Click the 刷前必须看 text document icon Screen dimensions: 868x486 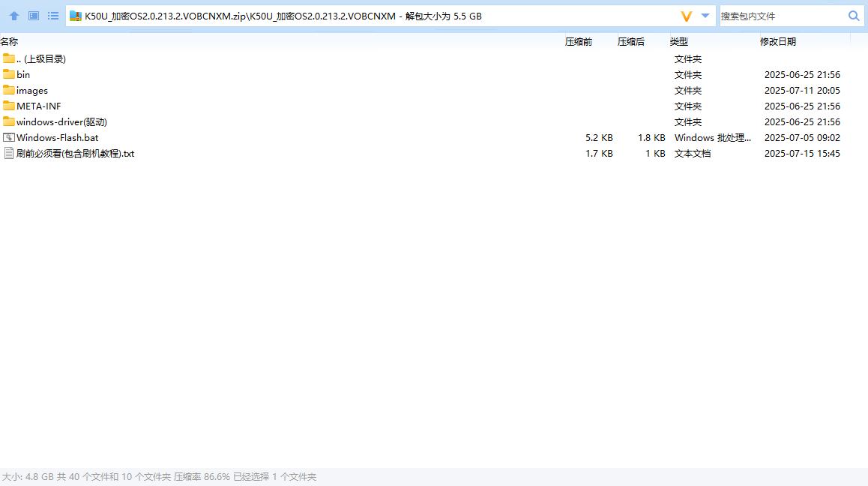tap(9, 154)
